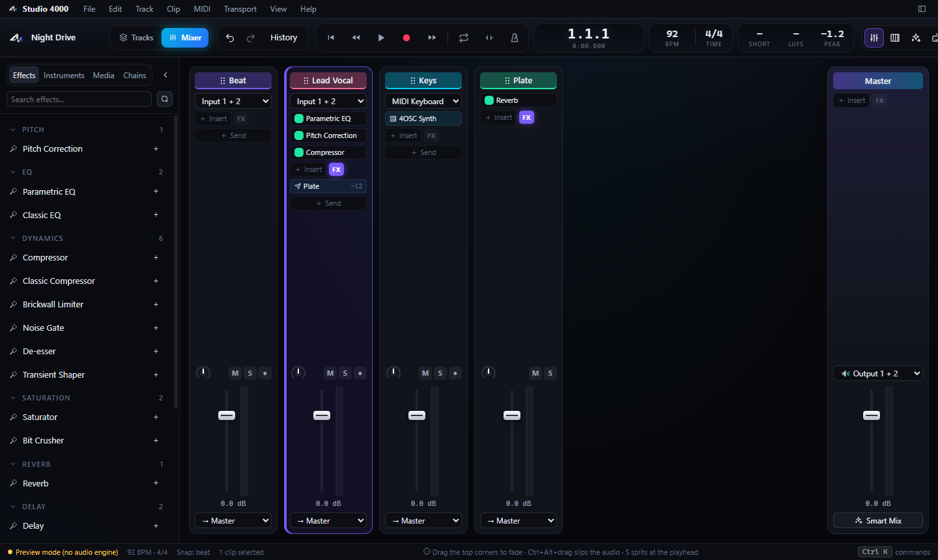Click the Smart Mix button
This screenshot has height=560, width=938.
click(878, 520)
